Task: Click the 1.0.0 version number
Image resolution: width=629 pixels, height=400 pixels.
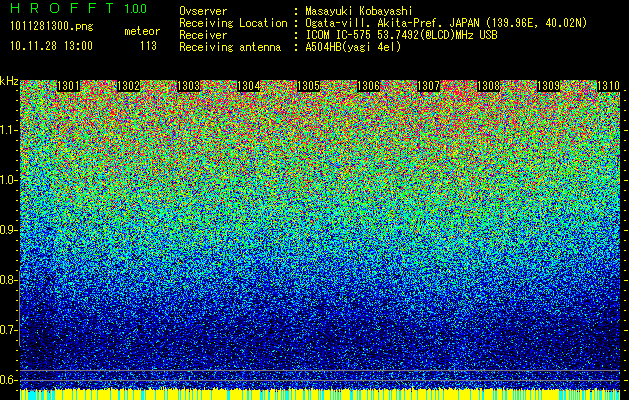Action: pos(136,9)
